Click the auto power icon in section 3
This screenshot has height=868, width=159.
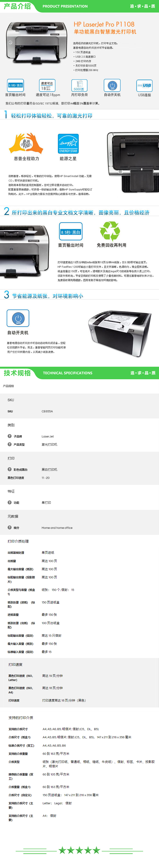18,318
